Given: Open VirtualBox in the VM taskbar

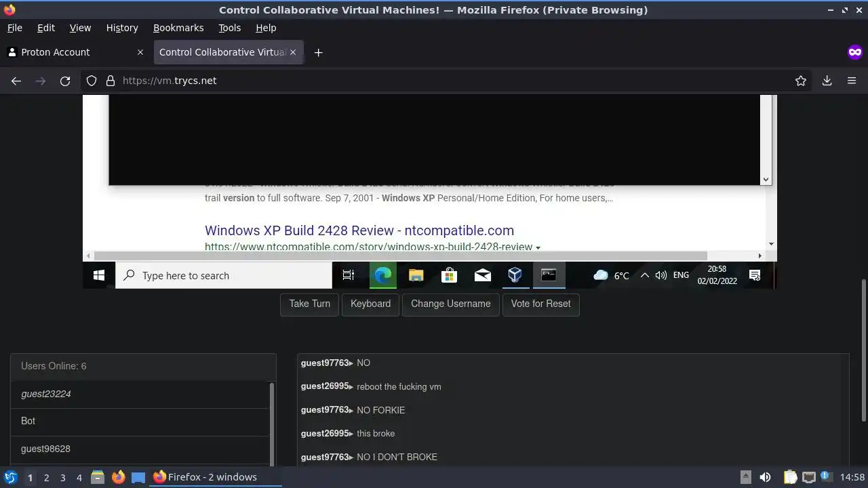Looking at the screenshot, I should [515, 275].
